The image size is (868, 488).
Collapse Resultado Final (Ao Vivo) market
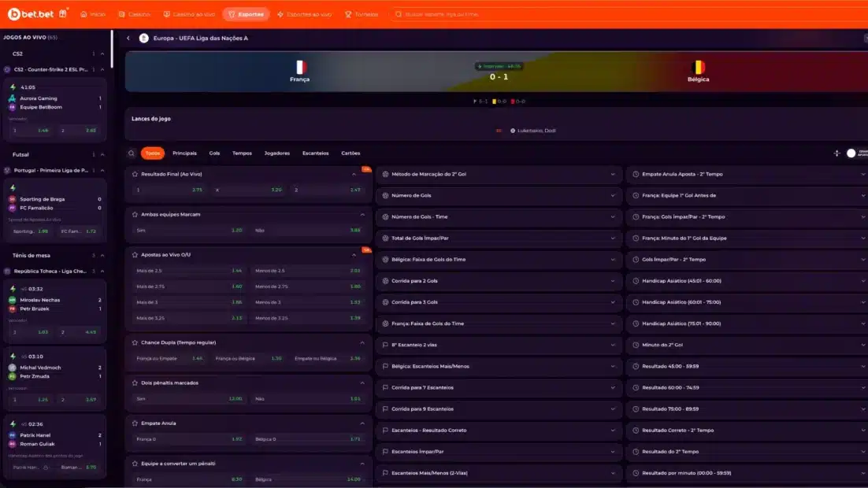[x=354, y=174]
